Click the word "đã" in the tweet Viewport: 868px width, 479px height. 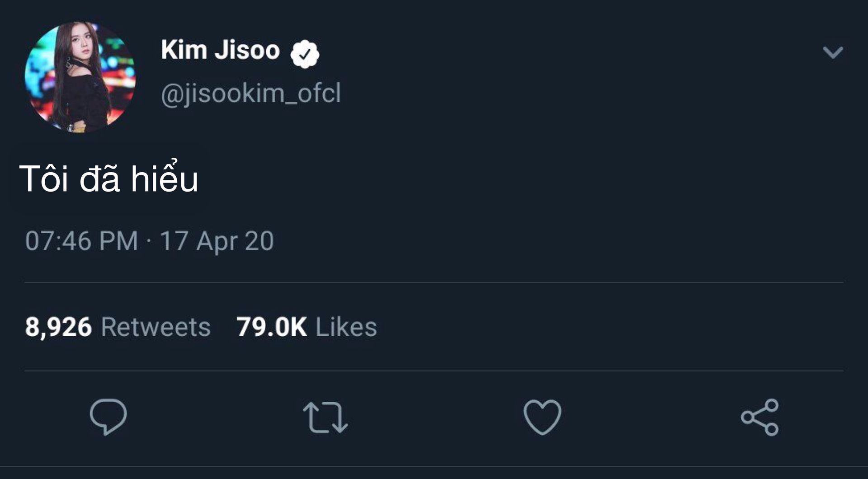click(100, 179)
